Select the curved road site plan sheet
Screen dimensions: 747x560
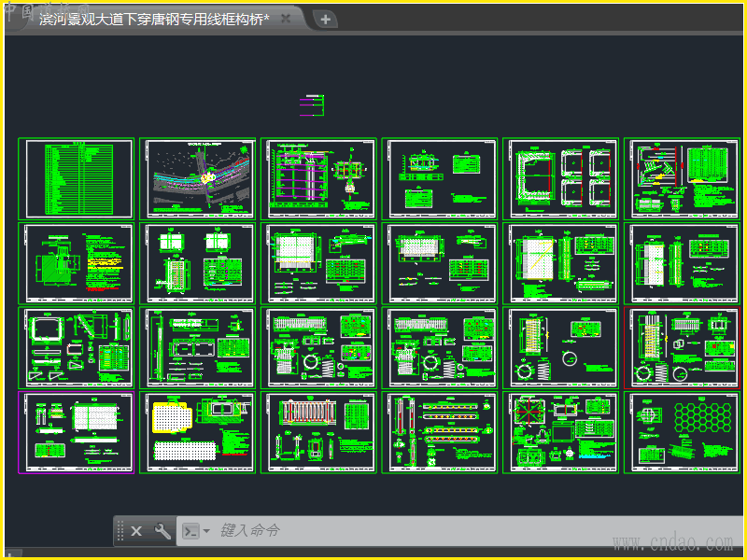coord(198,178)
